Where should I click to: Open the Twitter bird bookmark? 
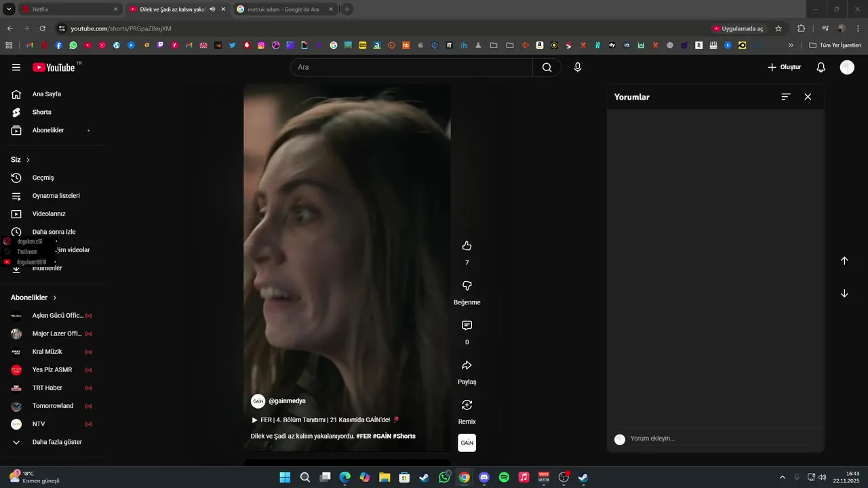click(x=232, y=45)
